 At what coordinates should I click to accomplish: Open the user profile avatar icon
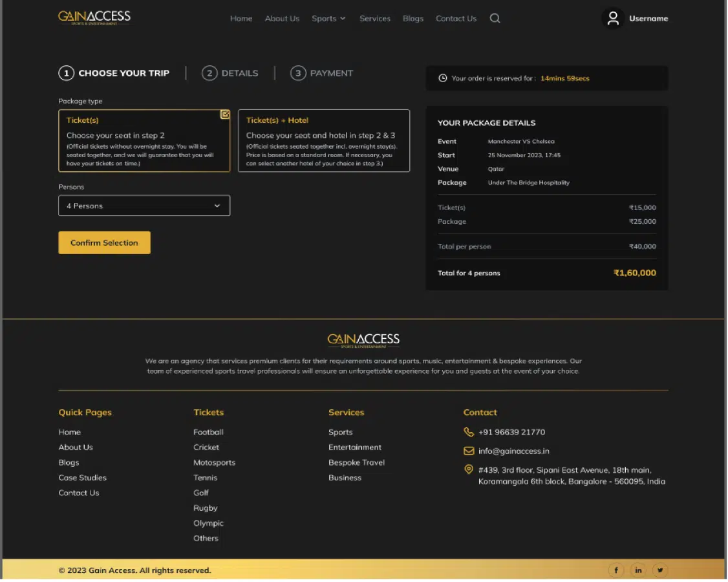point(612,18)
